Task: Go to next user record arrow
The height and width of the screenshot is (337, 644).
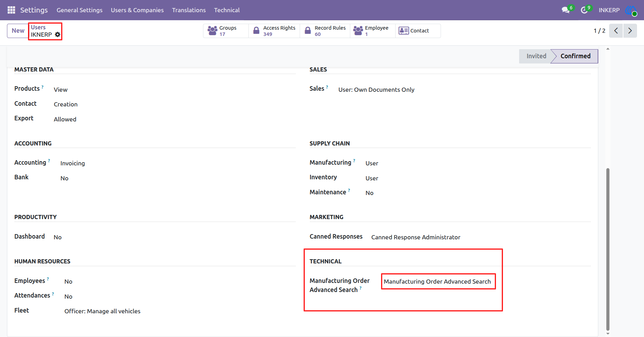Action: [630, 31]
